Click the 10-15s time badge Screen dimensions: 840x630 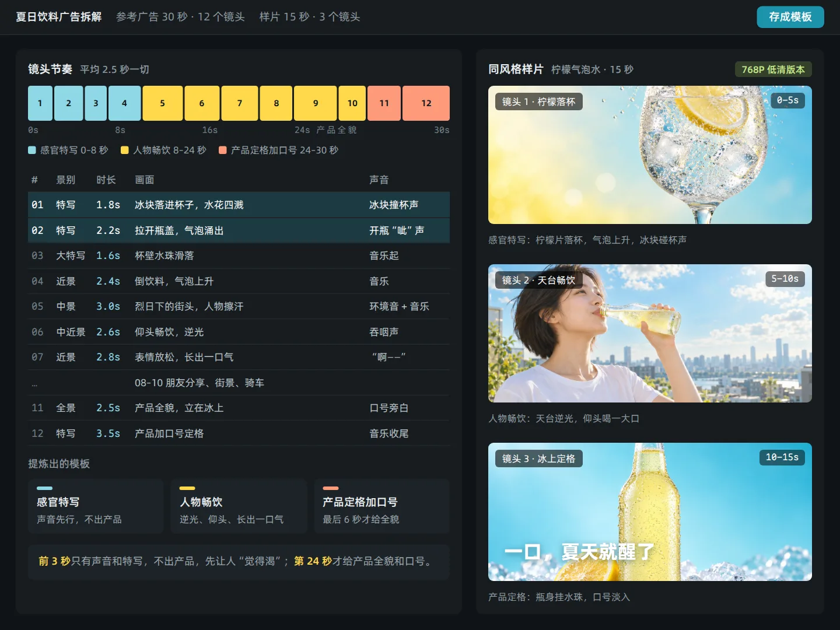pyautogui.click(x=782, y=457)
